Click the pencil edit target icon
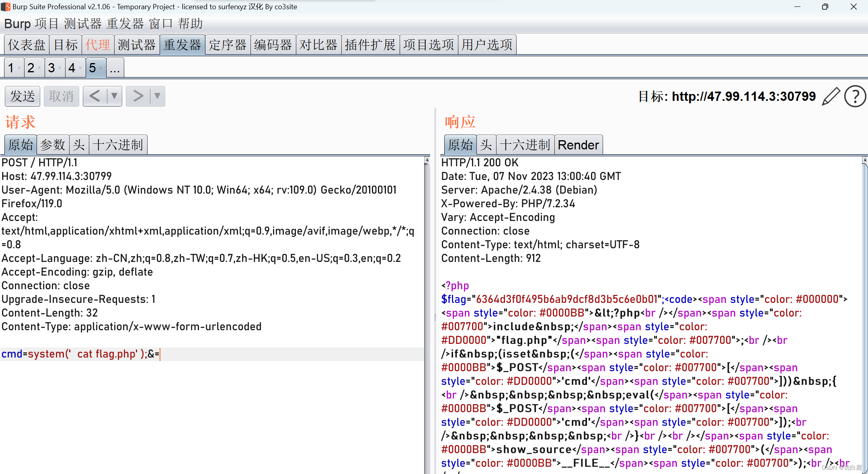868x474 pixels. (x=831, y=96)
